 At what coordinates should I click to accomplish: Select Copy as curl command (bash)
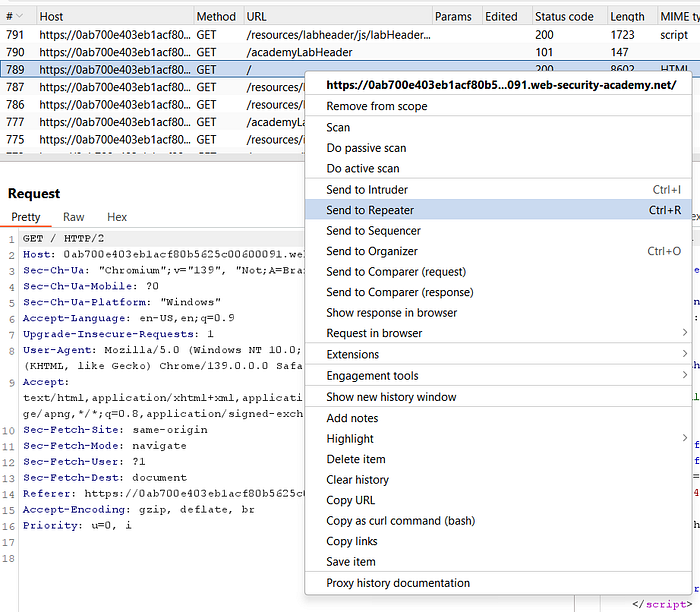pyautogui.click(x=498, y=521)
